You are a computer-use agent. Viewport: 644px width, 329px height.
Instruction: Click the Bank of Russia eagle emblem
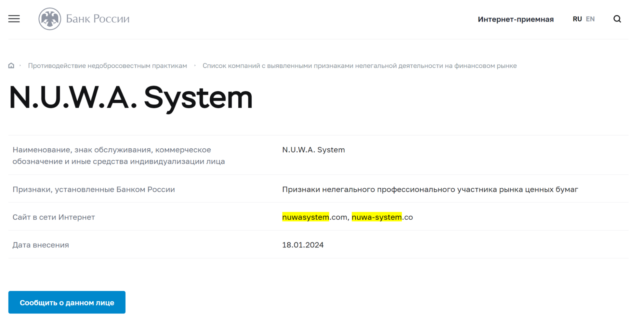[50, 19]
